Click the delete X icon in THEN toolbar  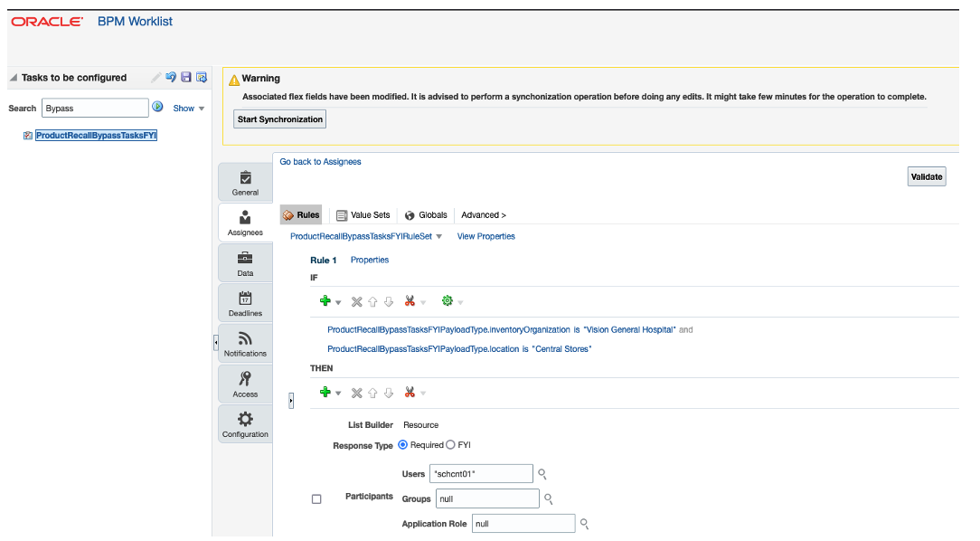(357, 393)
